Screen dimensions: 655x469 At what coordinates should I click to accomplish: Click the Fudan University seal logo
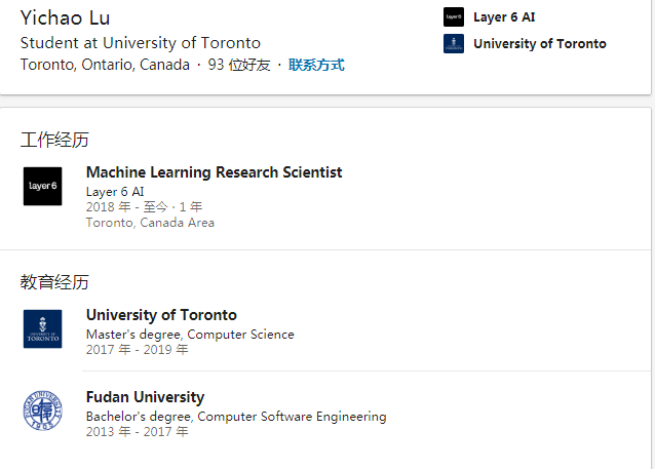point(43,410)
